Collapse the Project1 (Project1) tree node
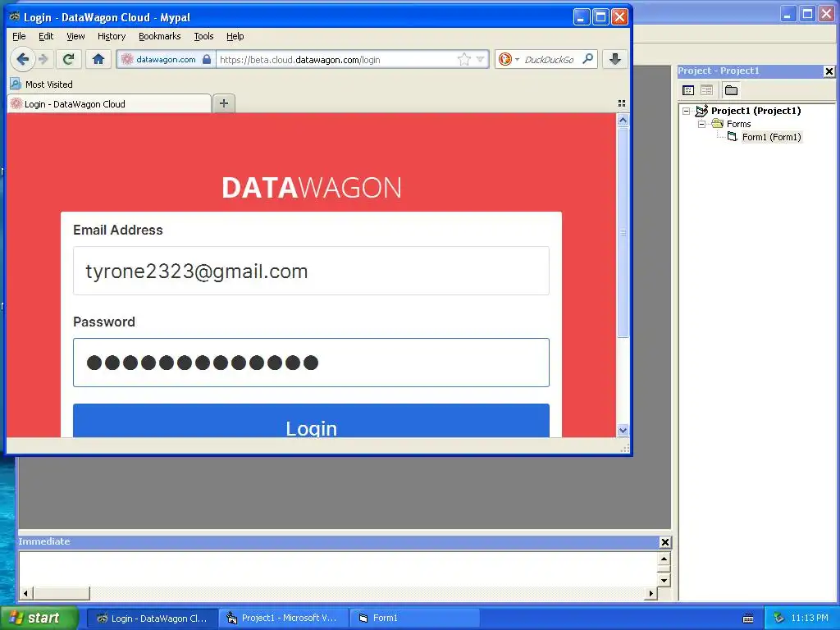840x630 pixels. pyautogui.click(x=687, y=111)
